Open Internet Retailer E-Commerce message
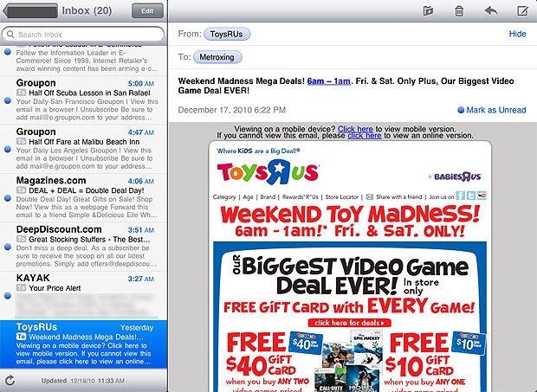The image size is (537, 392). pos(83,61)
